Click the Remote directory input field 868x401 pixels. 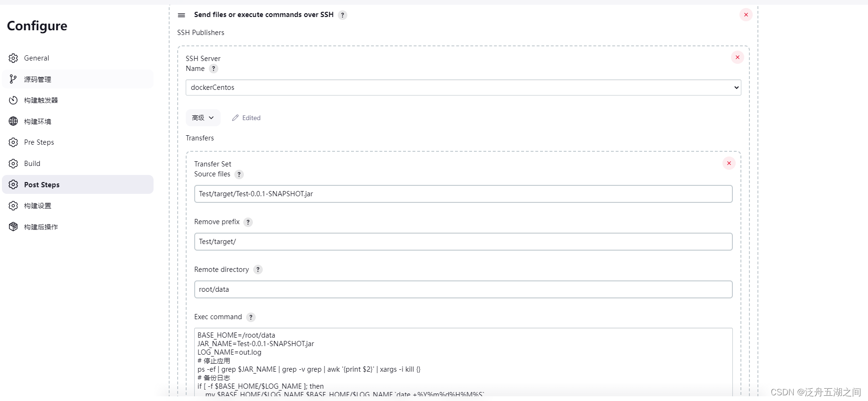click(463, 289)
